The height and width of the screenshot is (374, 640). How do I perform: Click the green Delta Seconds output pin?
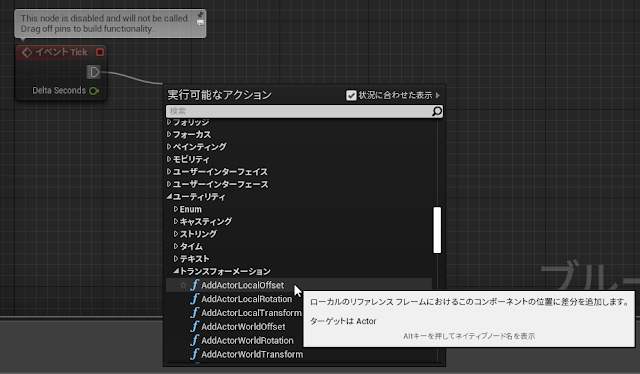[94, 91]
